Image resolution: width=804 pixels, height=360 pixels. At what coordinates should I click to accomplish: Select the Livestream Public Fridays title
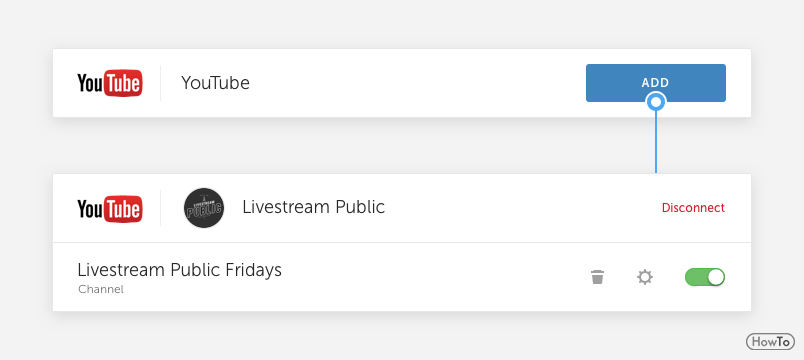click(179, 270)
